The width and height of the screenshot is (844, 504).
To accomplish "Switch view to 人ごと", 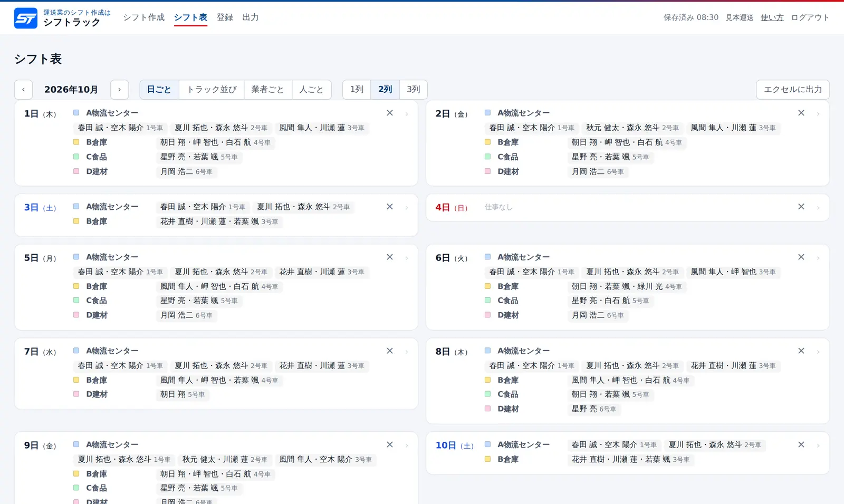I will pyautogui.click(x=311, y=90).
